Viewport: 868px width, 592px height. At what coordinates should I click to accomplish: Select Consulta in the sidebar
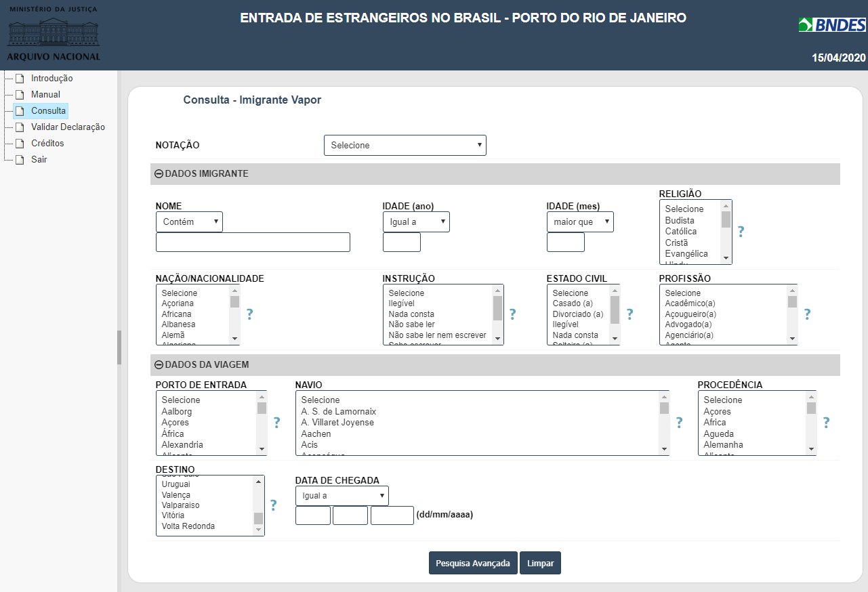point(48,111)
